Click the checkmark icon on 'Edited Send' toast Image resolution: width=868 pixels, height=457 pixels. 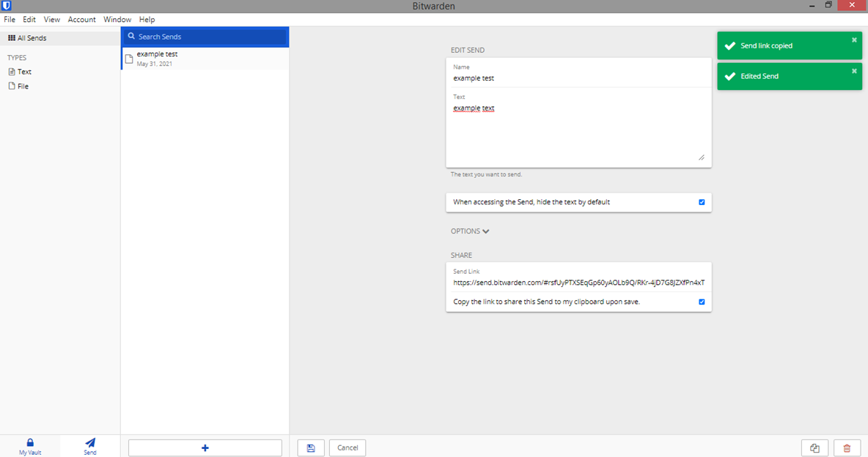730,75
